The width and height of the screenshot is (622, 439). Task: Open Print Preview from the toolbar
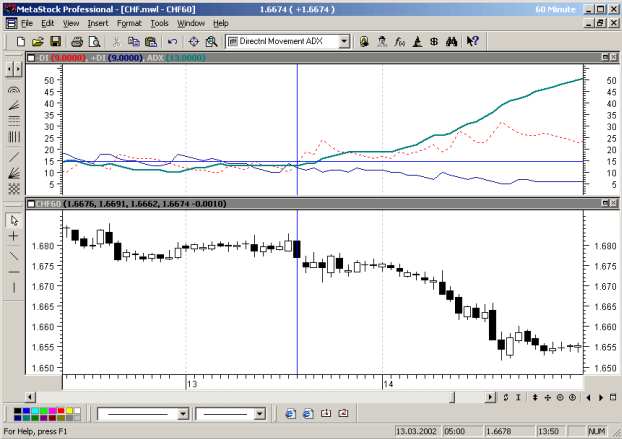pos(94,41)
